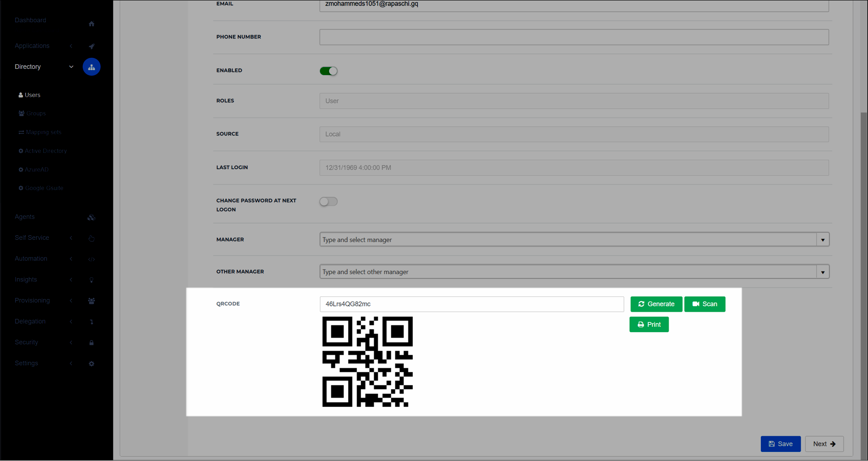Viewport: 868px width, 461px height.
Task: Open the Manager dropdown arrow
Action: click(x=823, y=240)
